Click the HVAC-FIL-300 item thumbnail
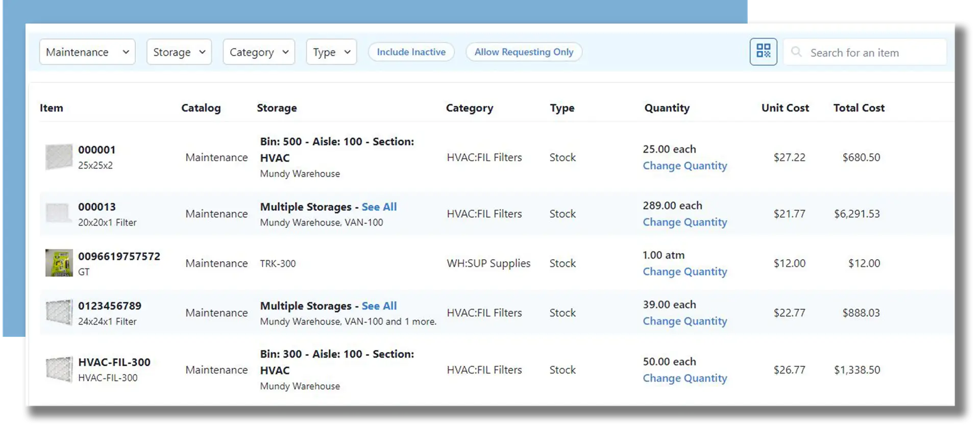 (59, 369)
